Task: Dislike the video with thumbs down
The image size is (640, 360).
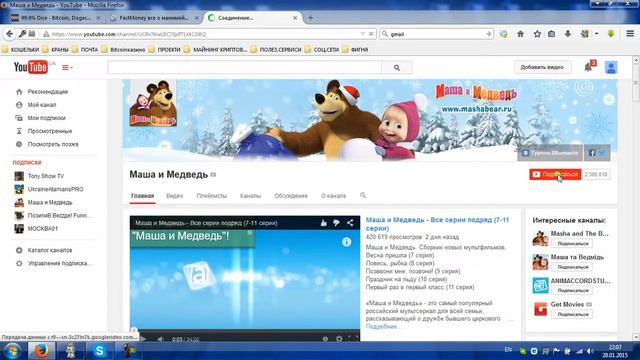Action: [x=336, y=223]
